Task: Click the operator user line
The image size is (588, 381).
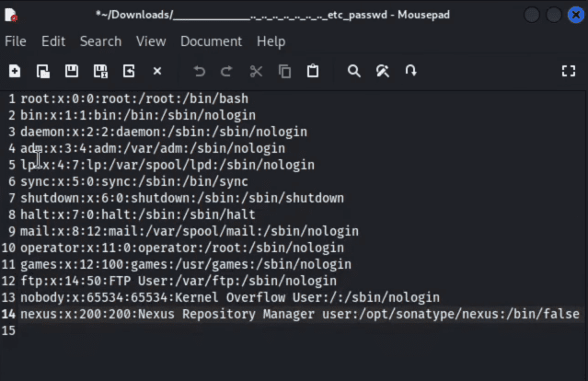Action: pos(182,248)
